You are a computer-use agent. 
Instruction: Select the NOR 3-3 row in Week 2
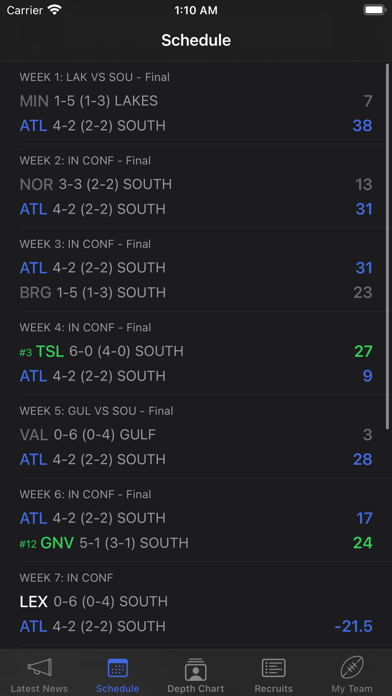coord(196,184)
